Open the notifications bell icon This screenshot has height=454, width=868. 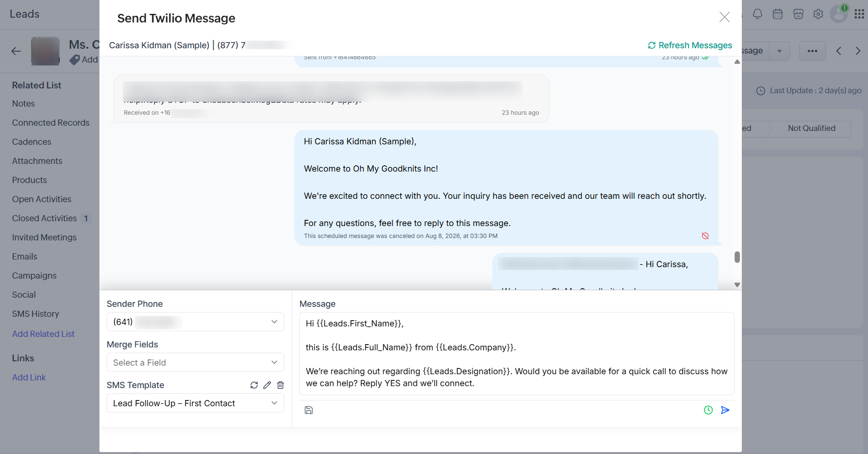click(x=758, y=14)
